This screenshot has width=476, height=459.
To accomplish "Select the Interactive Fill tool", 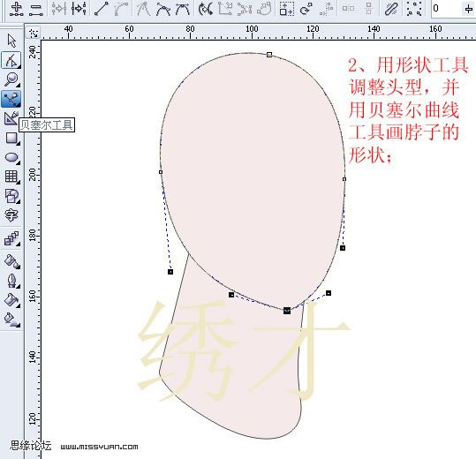I will [12, 320].
